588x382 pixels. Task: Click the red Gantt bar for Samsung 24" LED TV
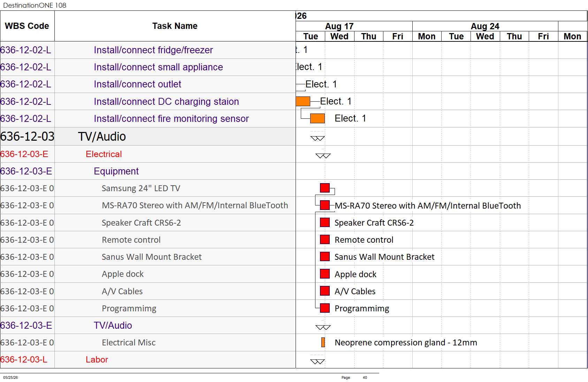(325, 188)
